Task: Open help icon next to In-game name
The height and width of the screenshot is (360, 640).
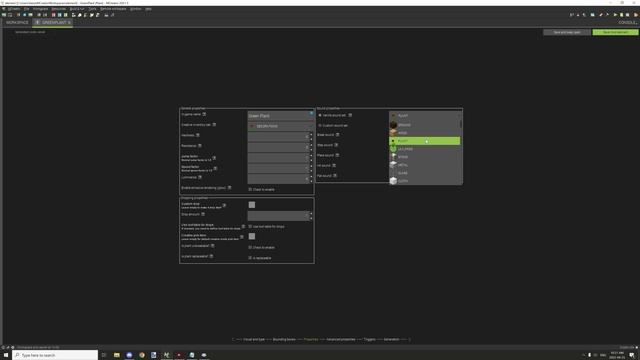Action: click(204, 114)
